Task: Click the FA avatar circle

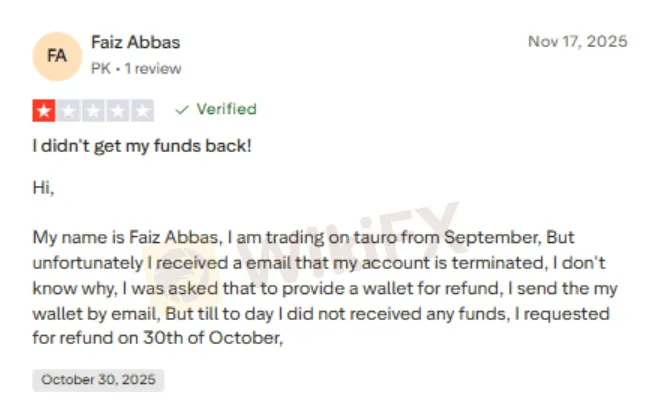Action: point(57,56)
